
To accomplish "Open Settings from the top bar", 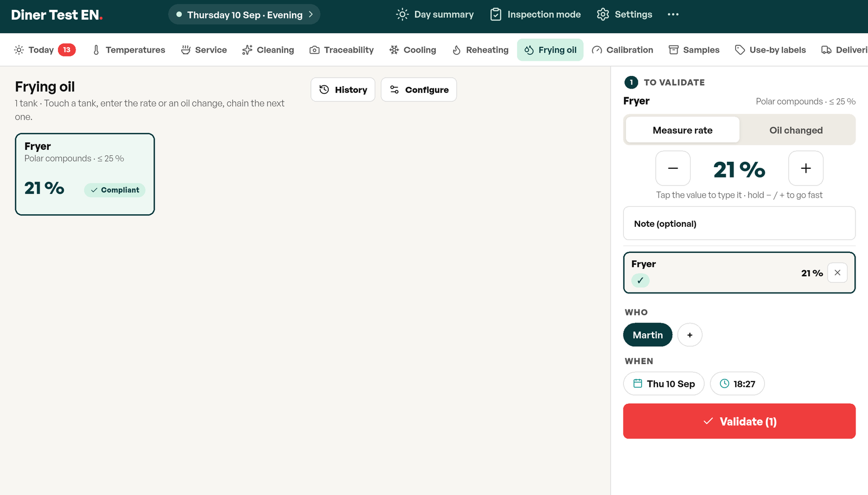I will 624,15.
